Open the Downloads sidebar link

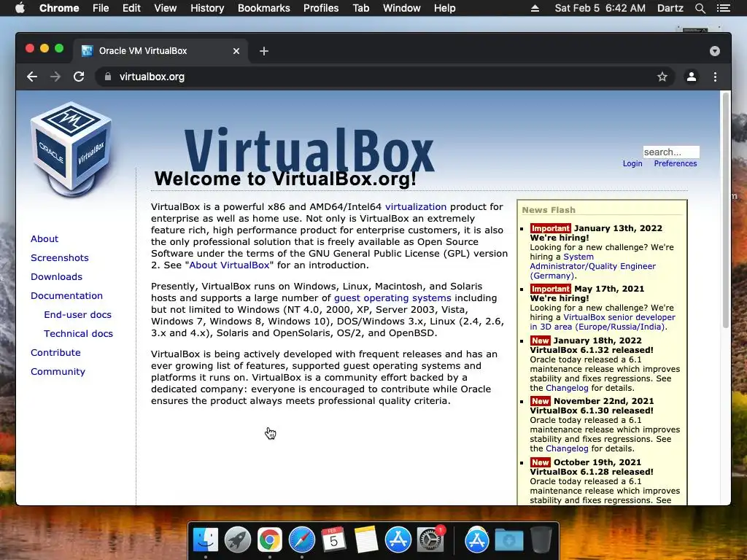[x=56, y=276]
